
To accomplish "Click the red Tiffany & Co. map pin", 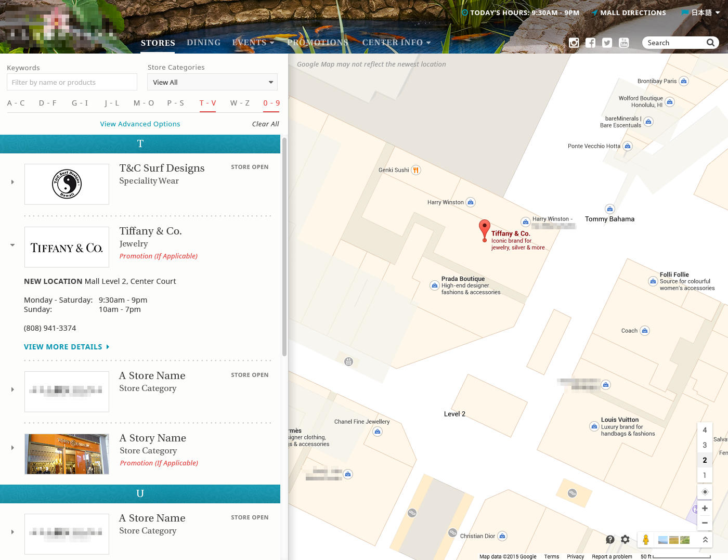I will pos(484,230).
